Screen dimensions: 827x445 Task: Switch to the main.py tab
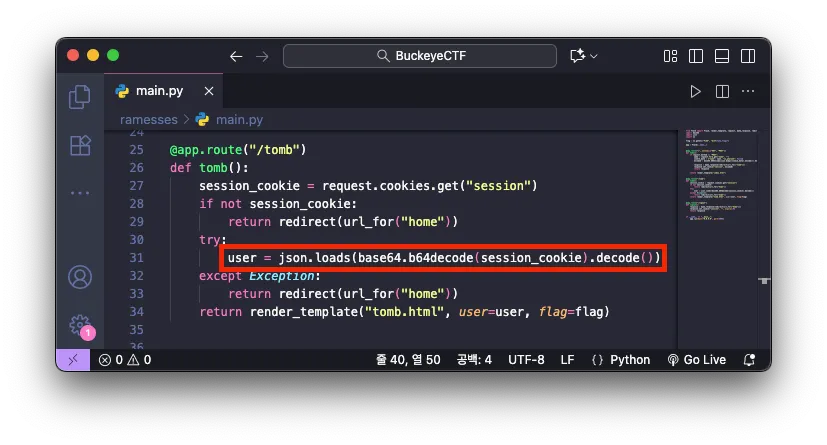coord(159,91)
